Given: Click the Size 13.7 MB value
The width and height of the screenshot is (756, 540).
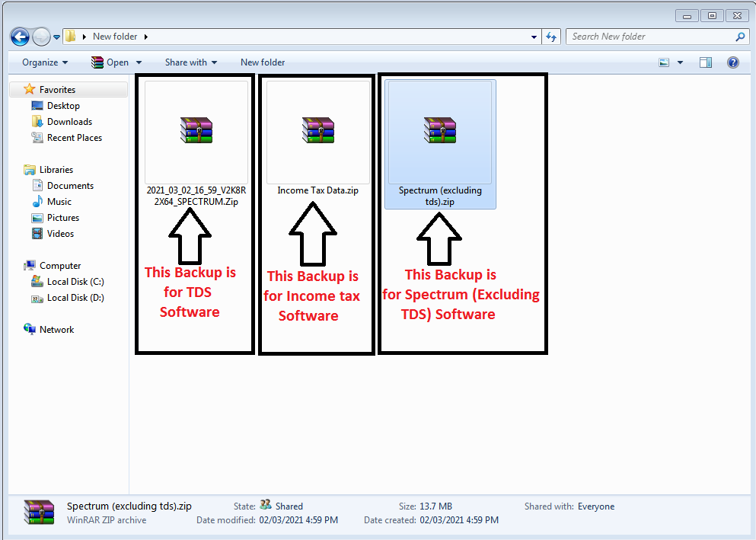Looking at the screenshot, I should coord(435,506).
